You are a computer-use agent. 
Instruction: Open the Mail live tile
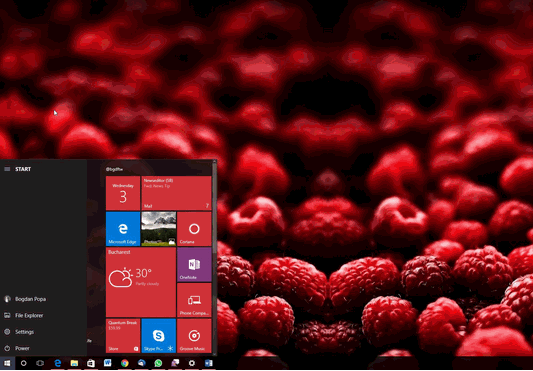[x=176, y=193]
